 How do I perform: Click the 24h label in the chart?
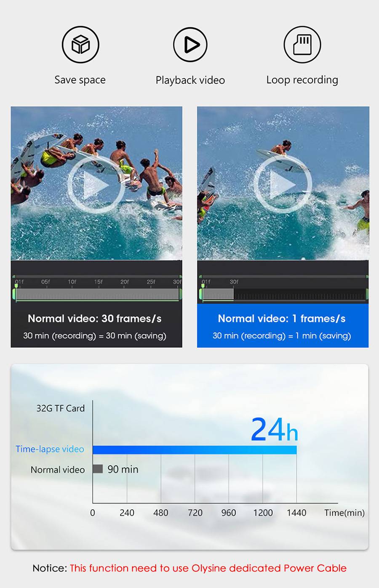(274, 430)
